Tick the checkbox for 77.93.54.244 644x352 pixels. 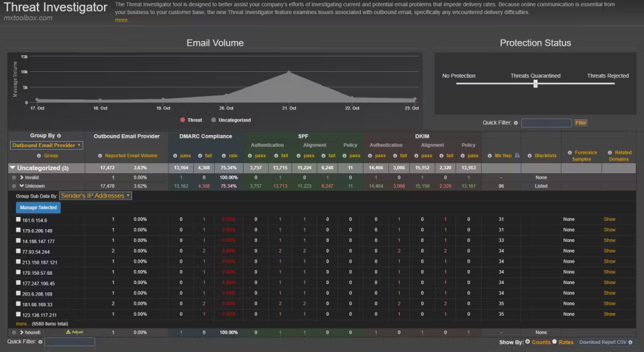coord(18,251)
